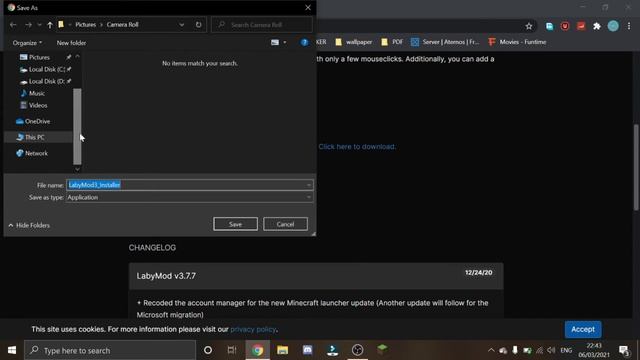
Task: Accept the cookies notice
Action: pyautogui.click(x=583, y=329)
